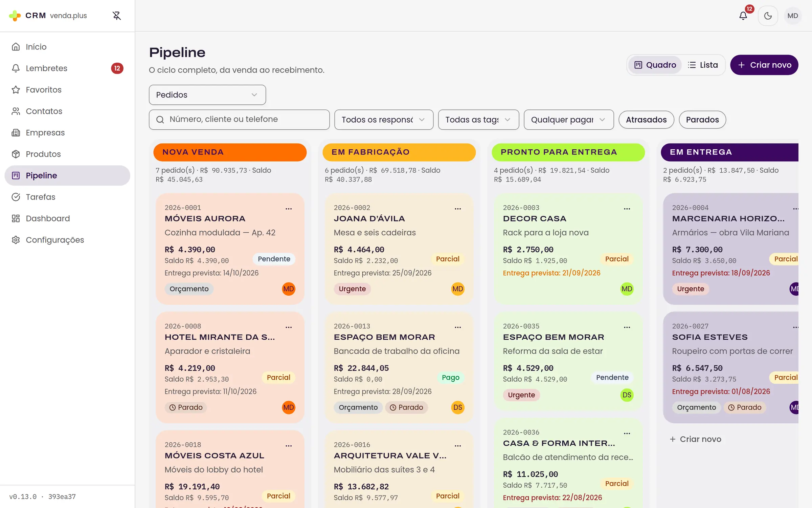This screenshot has width=812, height=508.
Task: Click the EM ENTREGA column header
Action: (730, 152)
